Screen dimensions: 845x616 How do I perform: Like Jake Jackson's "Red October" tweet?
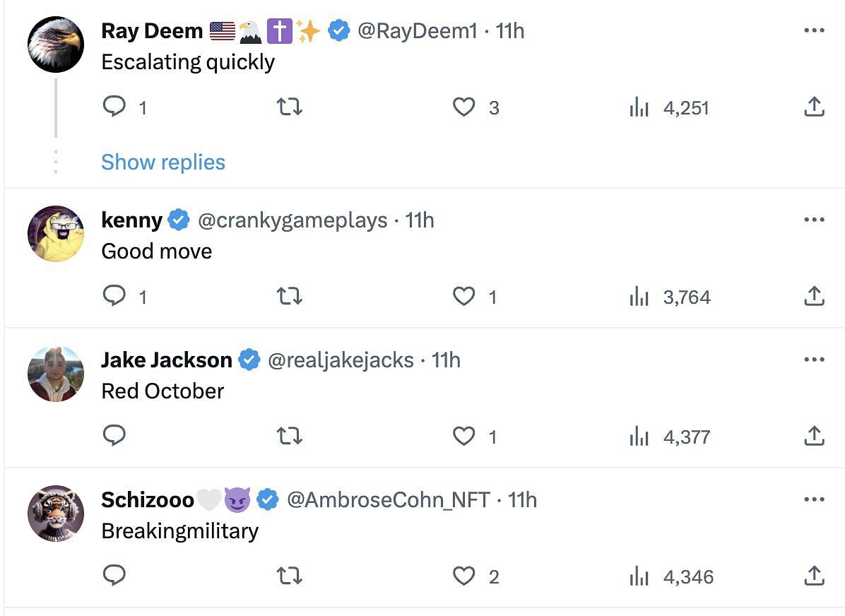[463, 437]
